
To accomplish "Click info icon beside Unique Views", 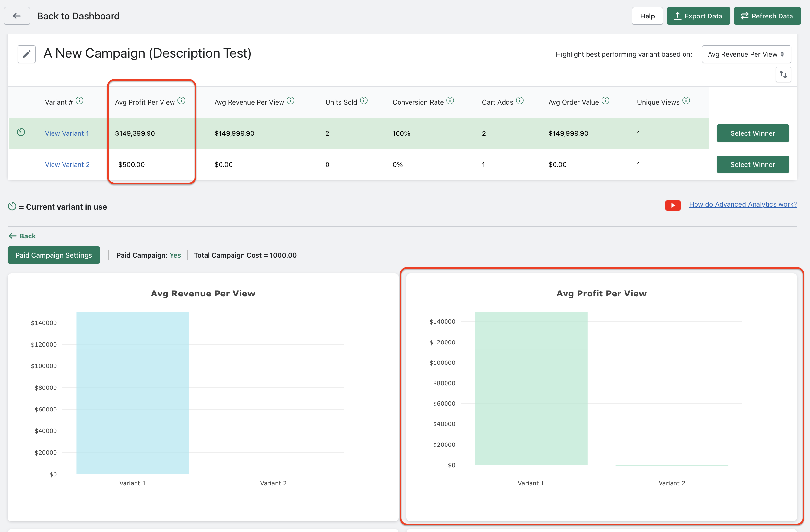I will tap(686, 101).
